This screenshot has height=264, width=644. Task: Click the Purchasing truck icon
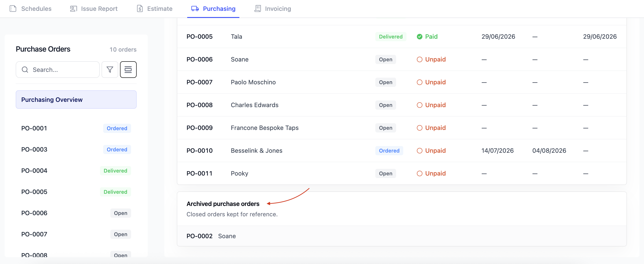pyautogui.click(x=195, y=9)
